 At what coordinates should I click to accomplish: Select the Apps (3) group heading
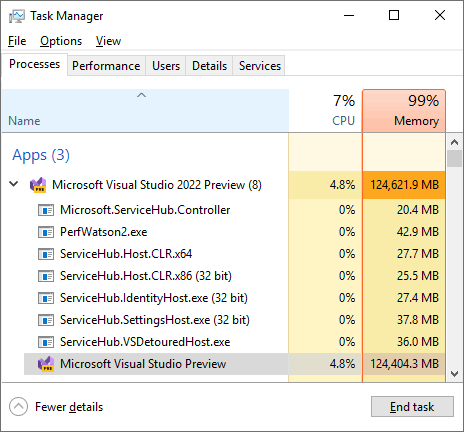(x=41, y=155)
